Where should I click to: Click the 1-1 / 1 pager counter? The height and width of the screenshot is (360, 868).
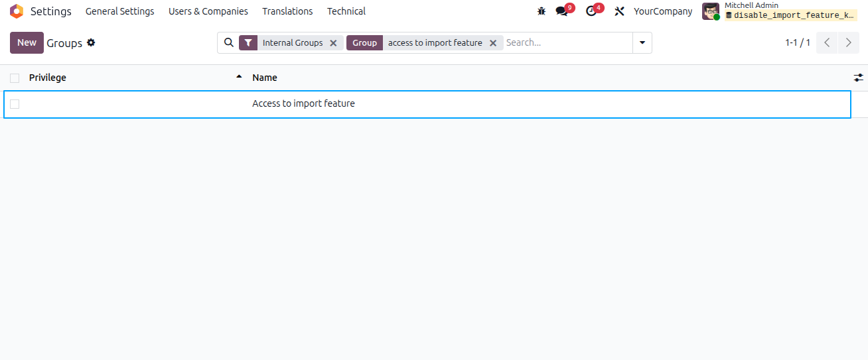click(798, 42)
